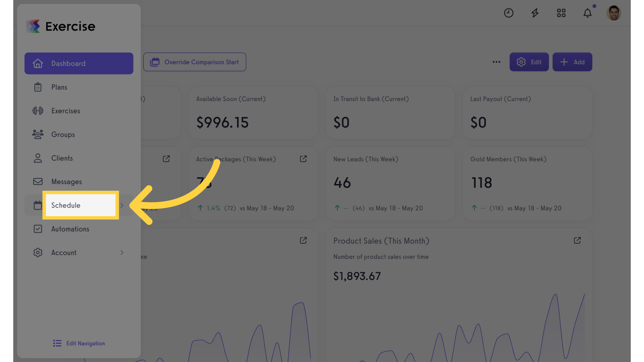Click the Account gear icon
Image resolution: width=644 pixels, height=362 pixels.
coord(38,253)
